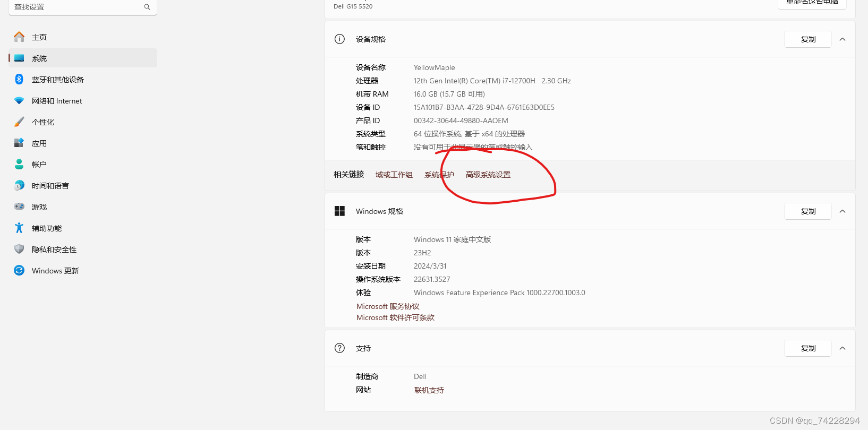This screenshot has width=868, height=430.
Task: Click the time and language globe icon
Action: tap(19, 185)
